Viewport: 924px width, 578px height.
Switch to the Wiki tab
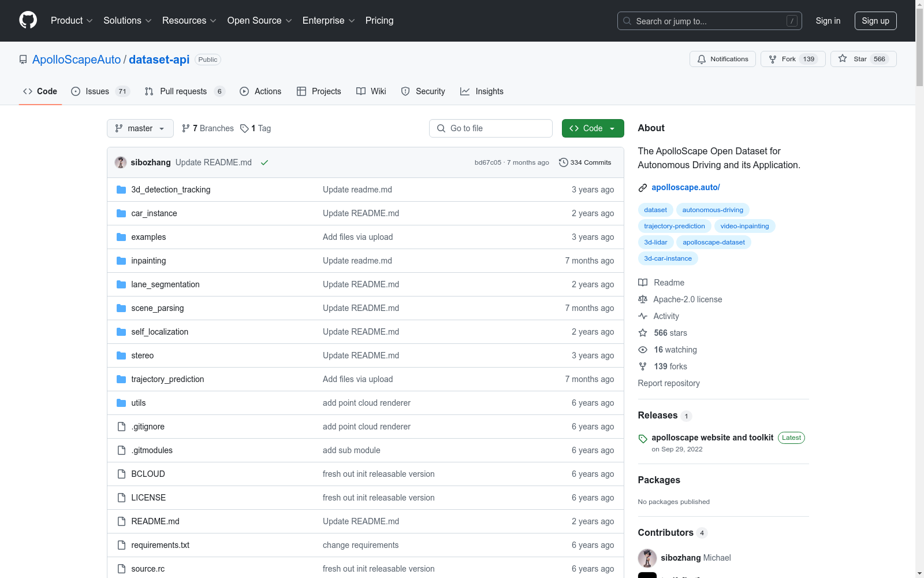pyautogui.click(x=371, y=91)
